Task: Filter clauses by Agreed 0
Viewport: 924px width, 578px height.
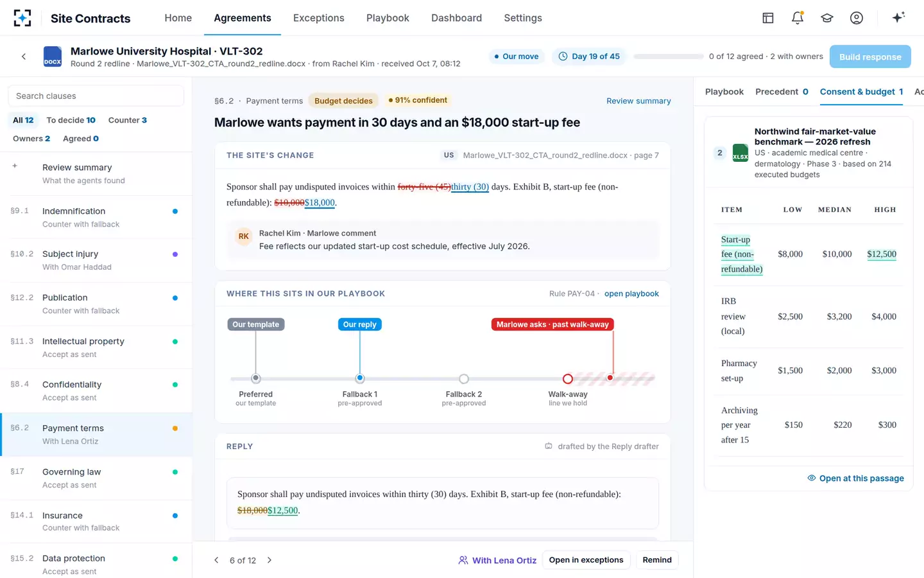Action: coord(81,139)
